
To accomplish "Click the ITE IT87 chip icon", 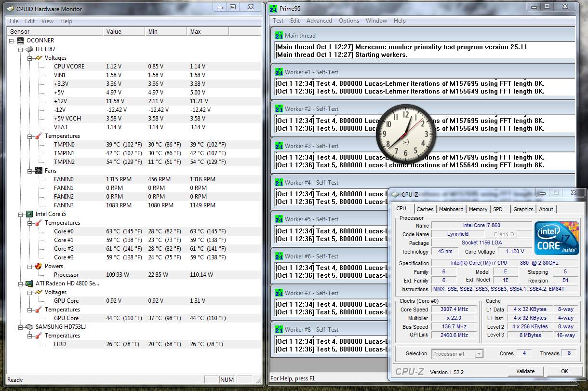I will 29,49.
